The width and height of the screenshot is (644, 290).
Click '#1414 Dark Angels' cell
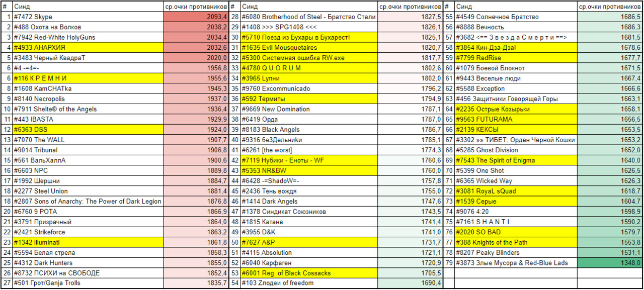[308, 201]
